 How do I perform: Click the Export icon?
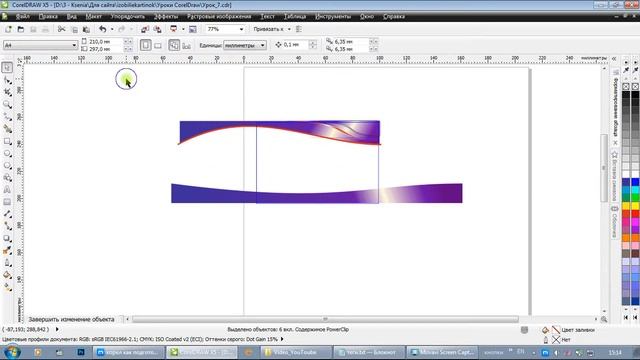point(157,29)
